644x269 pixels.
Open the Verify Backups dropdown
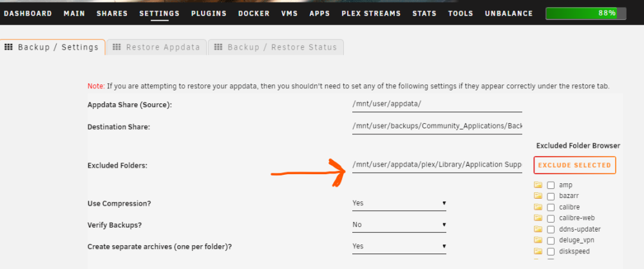[x=399, y=225]
